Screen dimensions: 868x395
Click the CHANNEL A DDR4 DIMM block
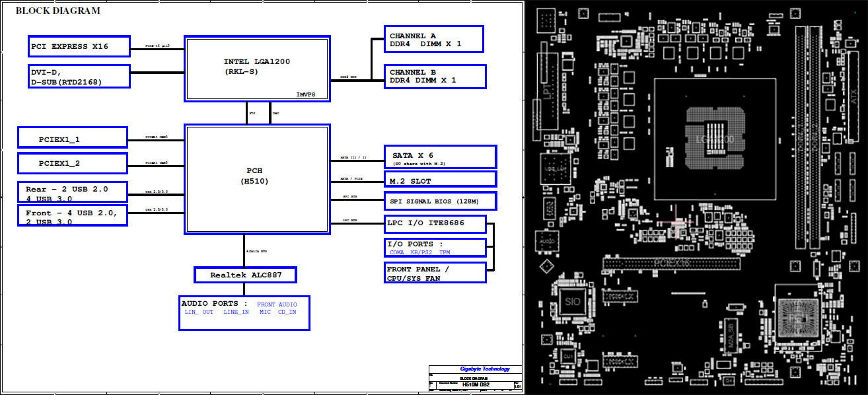[x=434, y=39]
